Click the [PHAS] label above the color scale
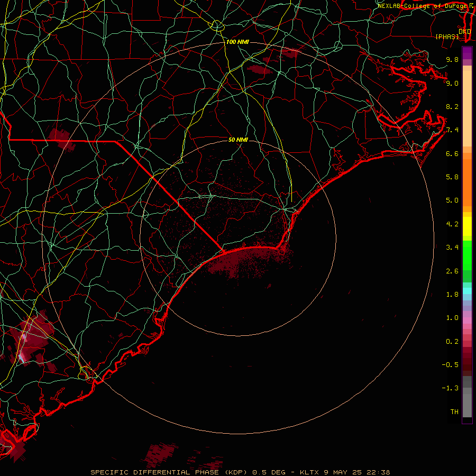Screen dimensions: 476x476 click(x=447, y=36)
